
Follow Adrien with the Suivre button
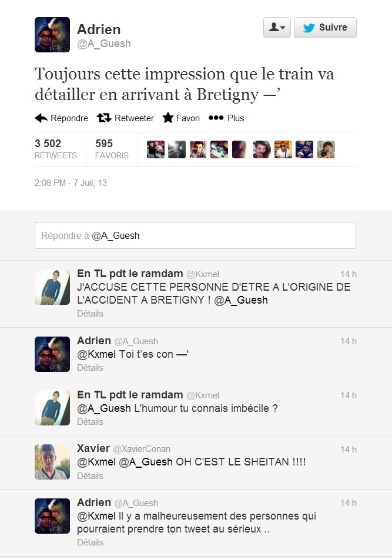point(325,28)
